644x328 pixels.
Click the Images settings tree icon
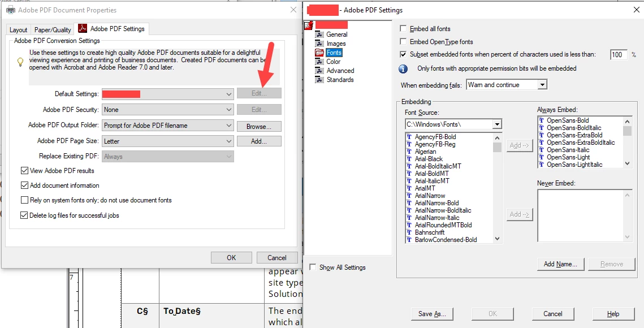click(319, 44)
